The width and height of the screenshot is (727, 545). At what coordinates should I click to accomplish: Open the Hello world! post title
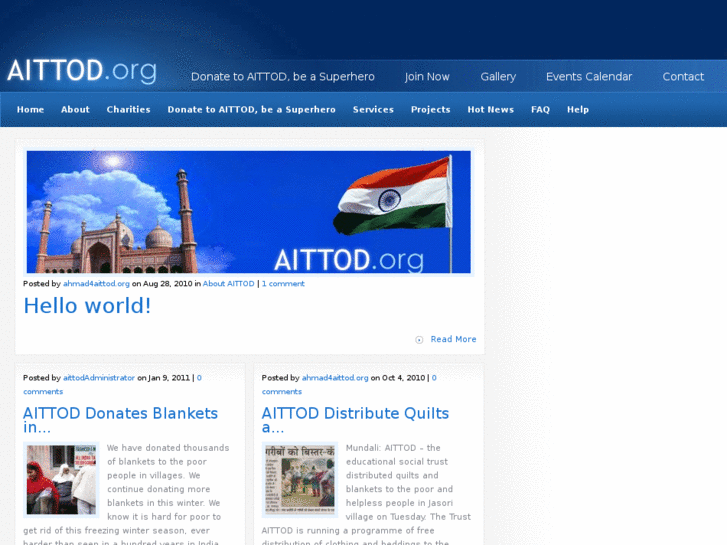coord(87,306)
